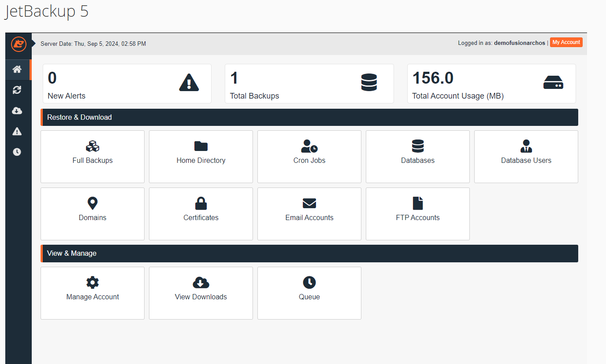606x364 pixels.
Task: Click the Databases stack icon
Action: [x=418, y=146]
